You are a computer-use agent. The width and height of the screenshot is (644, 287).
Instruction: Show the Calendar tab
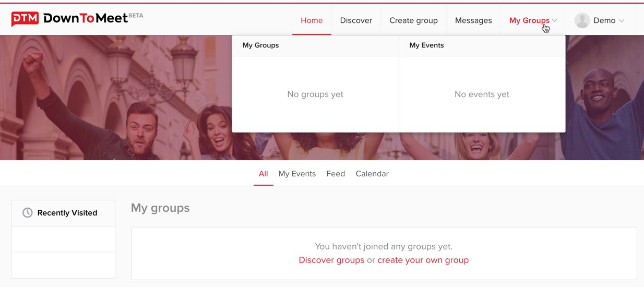(x=372, y=174)
